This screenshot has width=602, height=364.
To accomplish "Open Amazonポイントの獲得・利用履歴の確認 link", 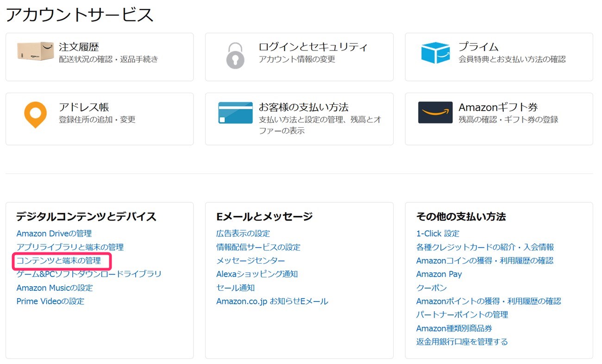I will click(489, 301).
